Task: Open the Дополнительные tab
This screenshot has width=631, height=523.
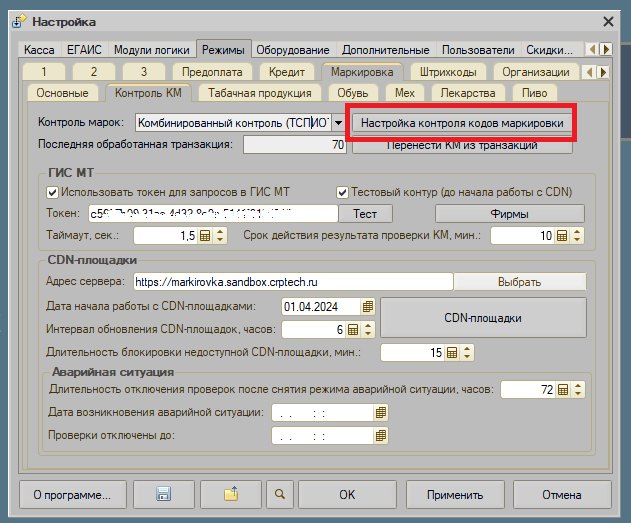Action: tap(386, 50)
